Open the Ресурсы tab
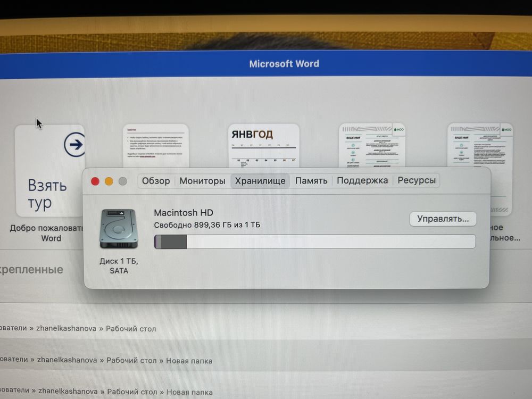This screenshot has height=399, width=532. point(417,180)
